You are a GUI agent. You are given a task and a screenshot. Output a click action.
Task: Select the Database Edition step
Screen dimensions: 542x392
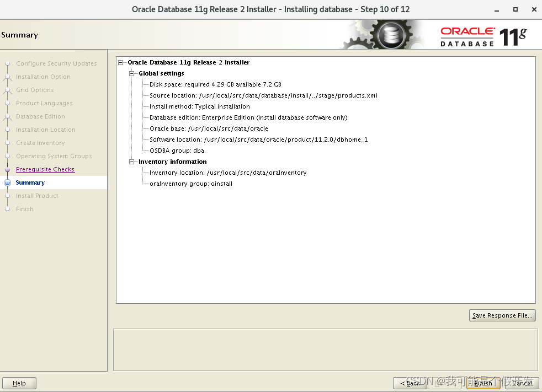point(40,116)
